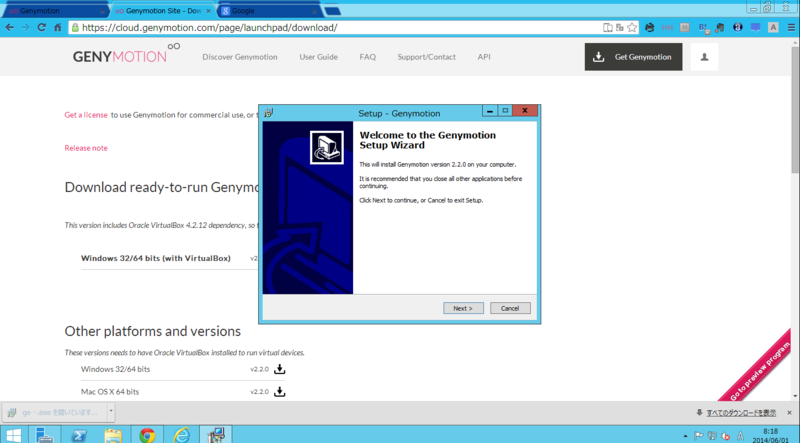Click the translate page icon in address bar

pyautogui.click(x=620, y=28)
